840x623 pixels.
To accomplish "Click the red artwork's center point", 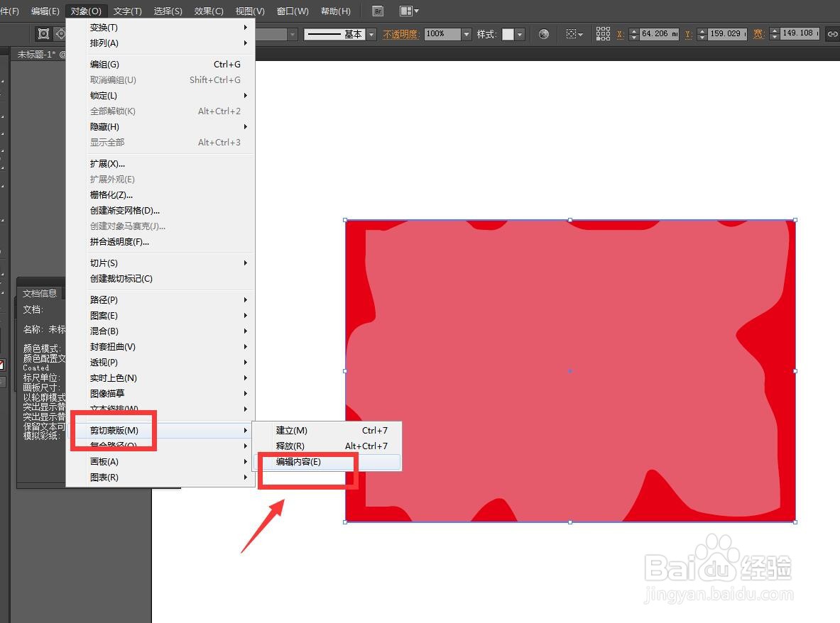I will [570, 371].
